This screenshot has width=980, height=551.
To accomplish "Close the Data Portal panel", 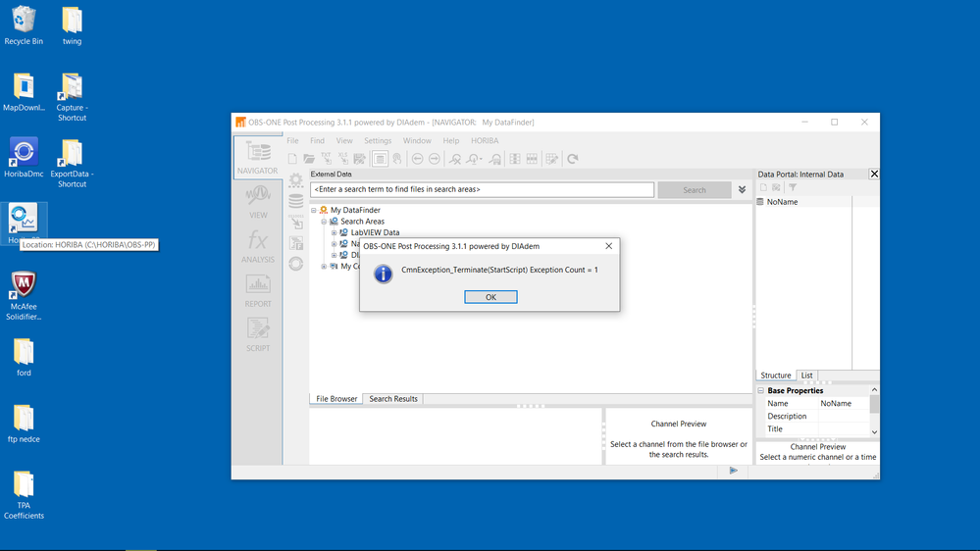I will point(874,175).
